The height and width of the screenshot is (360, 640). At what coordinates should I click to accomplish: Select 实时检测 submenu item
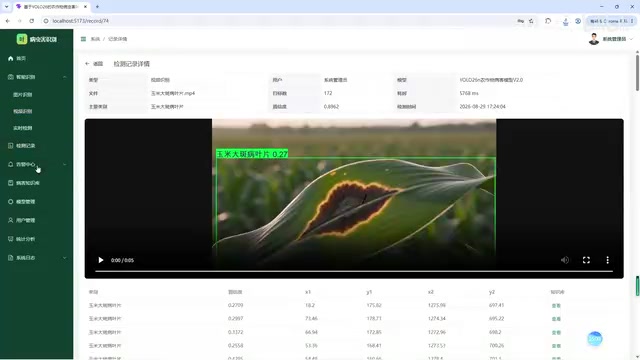[x=22, y=128]
